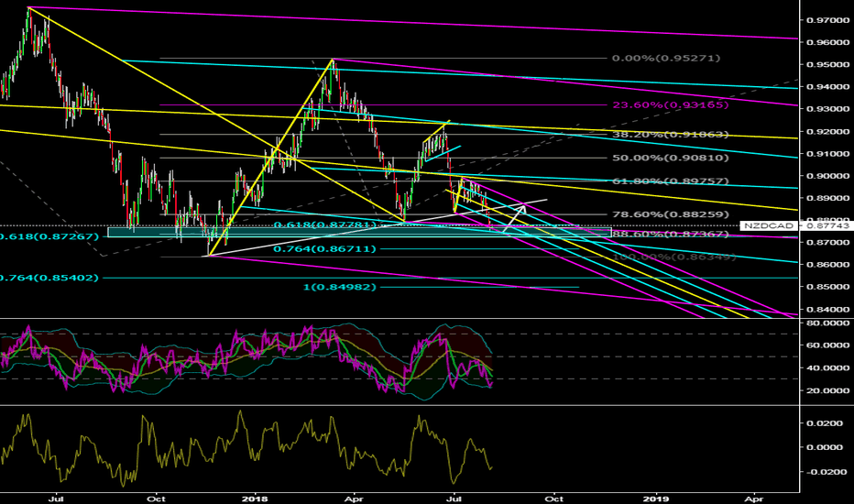Click the NZDCAD symbol price tag
854x504 pixels.
pos(768,225)
